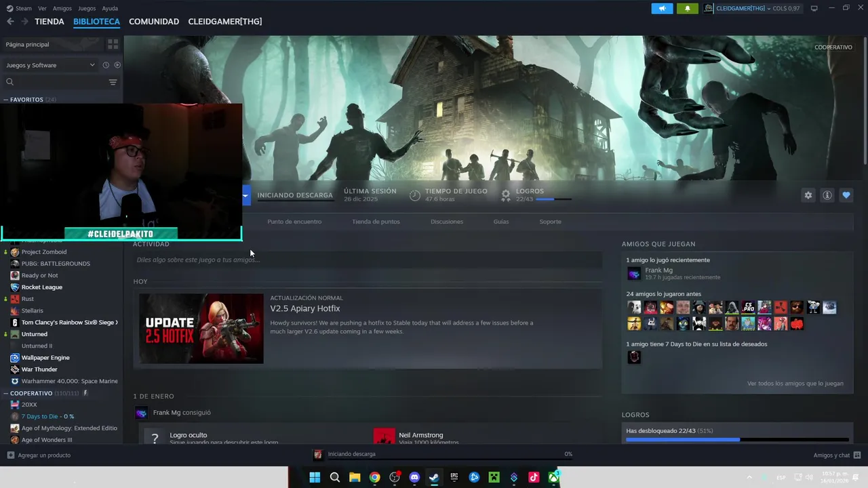Go to Página principal of library

pyautogui.click(x=27, y=44)
